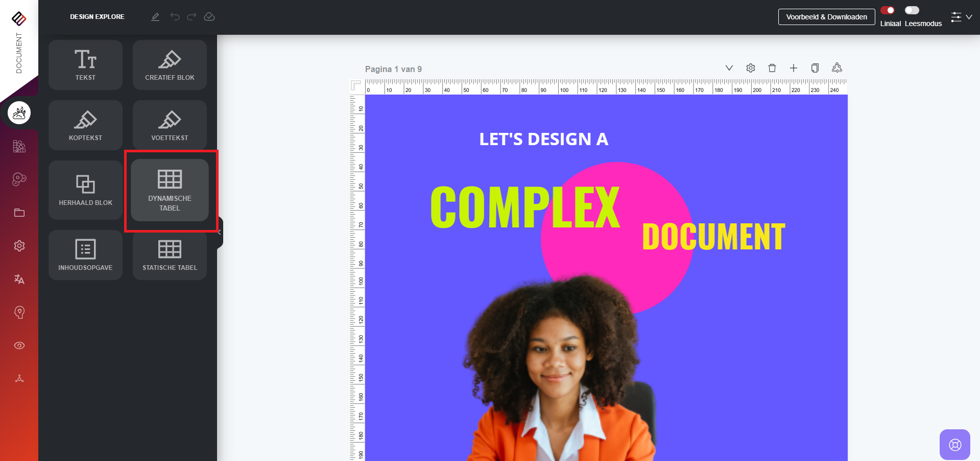Choose the Herhaald Blok tool
This screenshot has height=461, width=980.
(85, 190)
